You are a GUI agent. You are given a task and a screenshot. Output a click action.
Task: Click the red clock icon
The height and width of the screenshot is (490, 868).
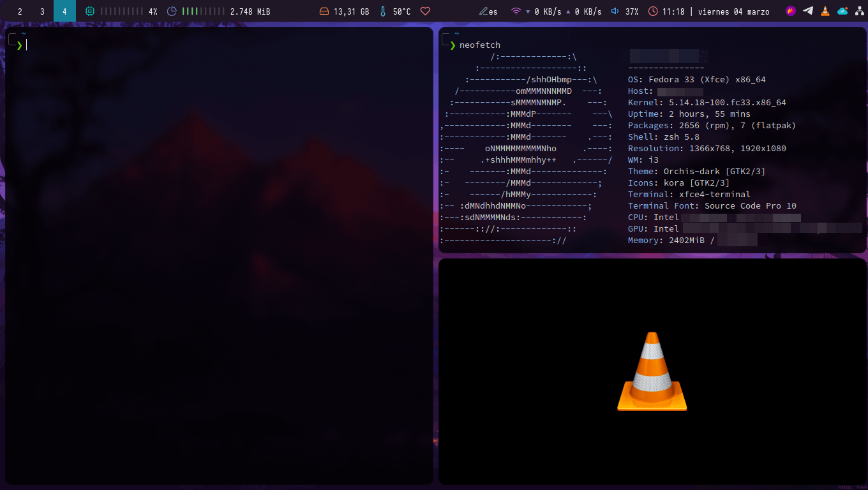click(x=653, y=11)
